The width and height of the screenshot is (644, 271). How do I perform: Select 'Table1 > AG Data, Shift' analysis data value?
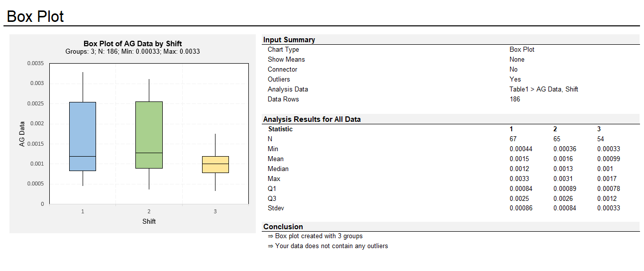click(x=543, y=90)
